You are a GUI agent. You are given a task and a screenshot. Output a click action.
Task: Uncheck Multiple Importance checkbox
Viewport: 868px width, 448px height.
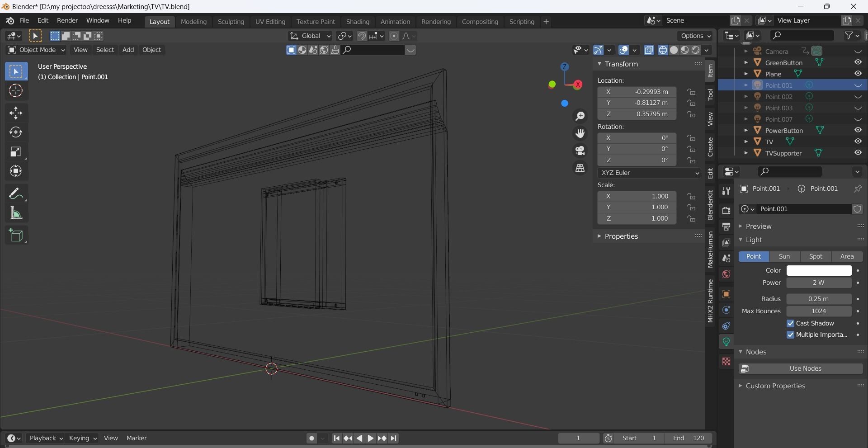pyautogui.click(x=790, y=335)
